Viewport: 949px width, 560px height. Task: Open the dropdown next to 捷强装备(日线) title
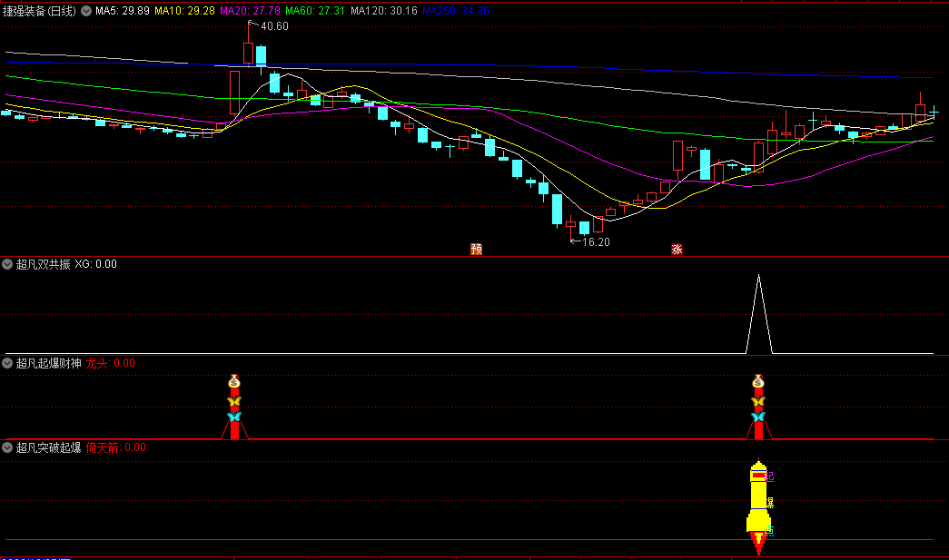(86, 11)
